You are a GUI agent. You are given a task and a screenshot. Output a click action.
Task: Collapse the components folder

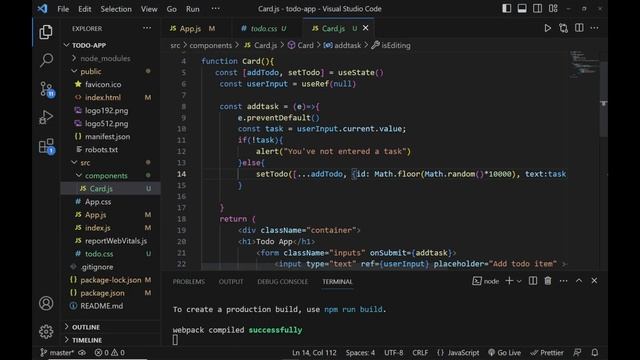(79, 176)
